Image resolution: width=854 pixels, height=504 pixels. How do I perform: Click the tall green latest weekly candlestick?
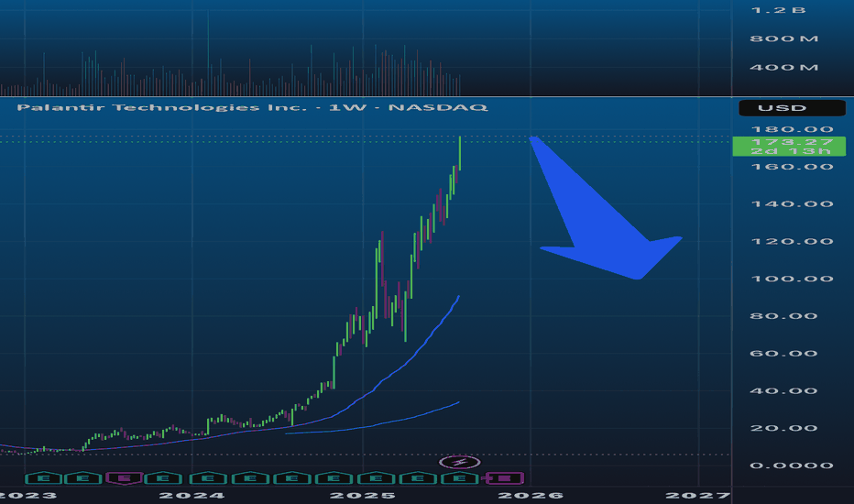click(460, 154)
